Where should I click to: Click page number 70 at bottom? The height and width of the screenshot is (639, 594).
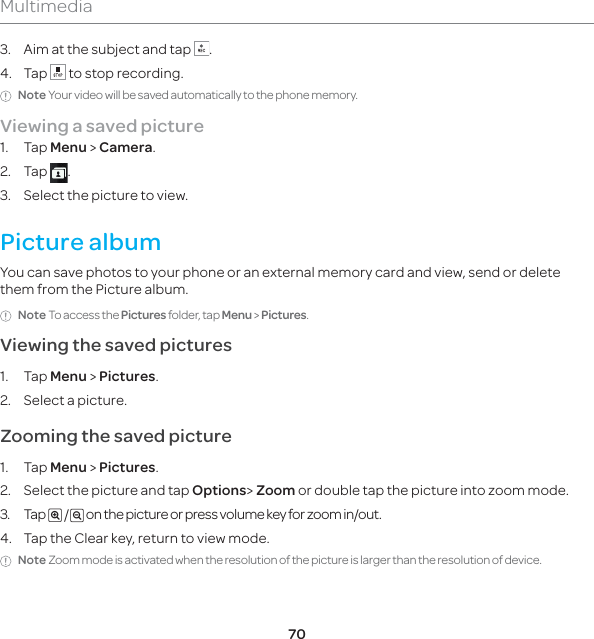pos(297,633)
